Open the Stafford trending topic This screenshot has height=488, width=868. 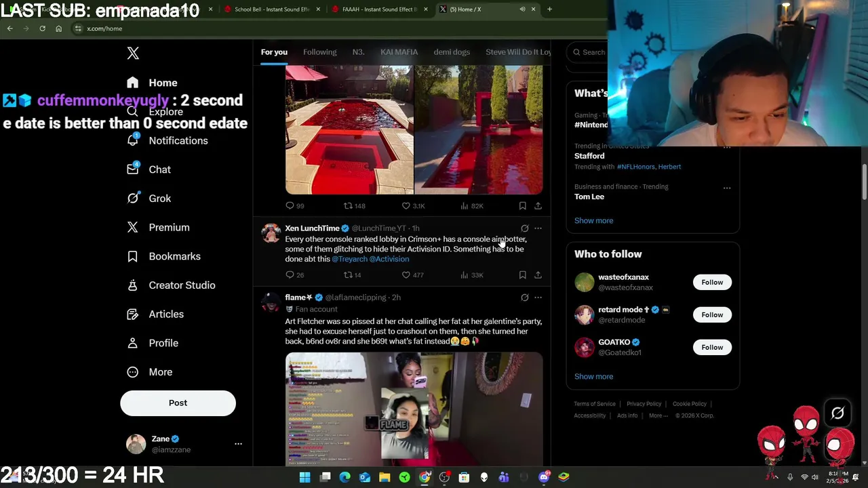(589, 156)
